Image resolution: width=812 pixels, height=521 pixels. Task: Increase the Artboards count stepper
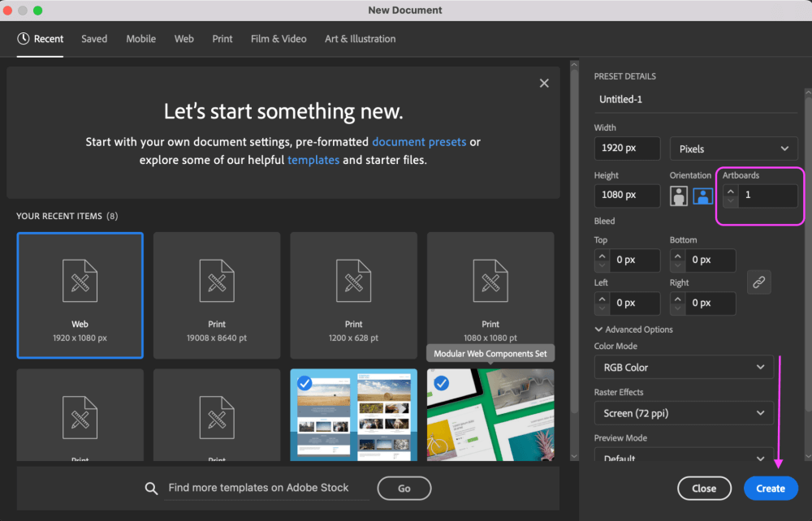click(x=731, y=192)
